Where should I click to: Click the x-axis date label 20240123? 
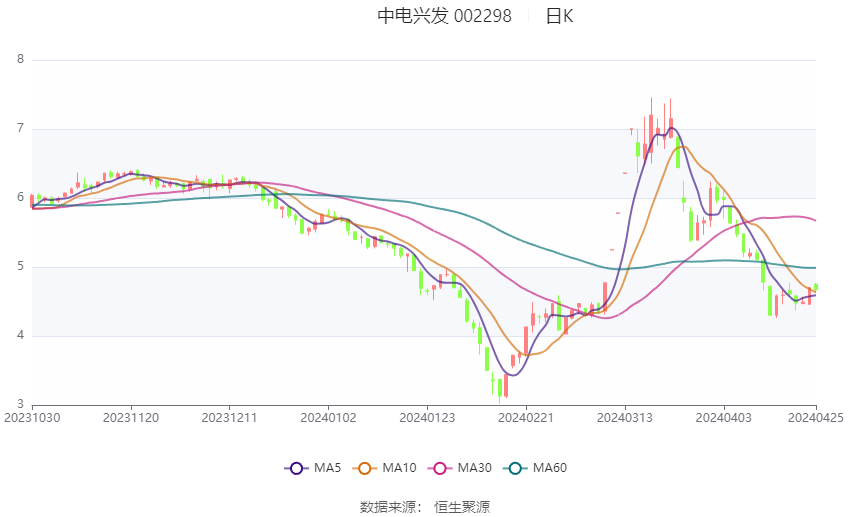click(427, 418)
